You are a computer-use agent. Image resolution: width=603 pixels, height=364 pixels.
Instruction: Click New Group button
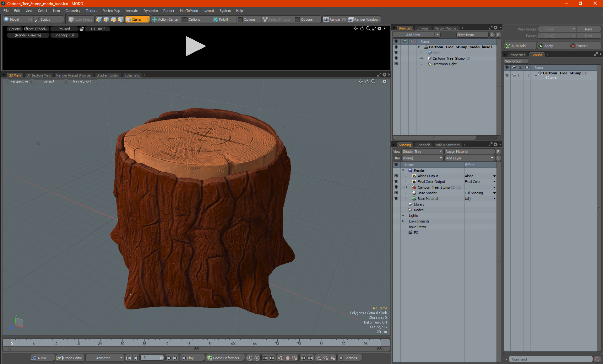pyautogui.click(x=516, y=61)
